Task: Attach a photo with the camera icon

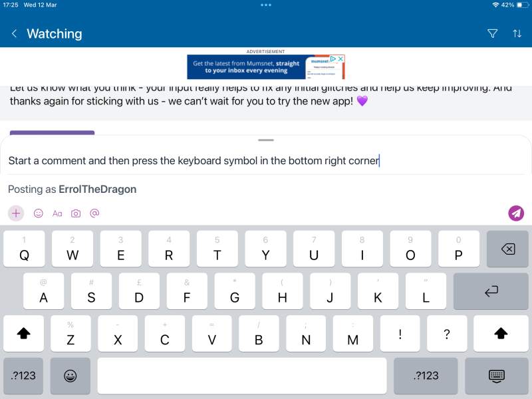Action: (76, 213)
